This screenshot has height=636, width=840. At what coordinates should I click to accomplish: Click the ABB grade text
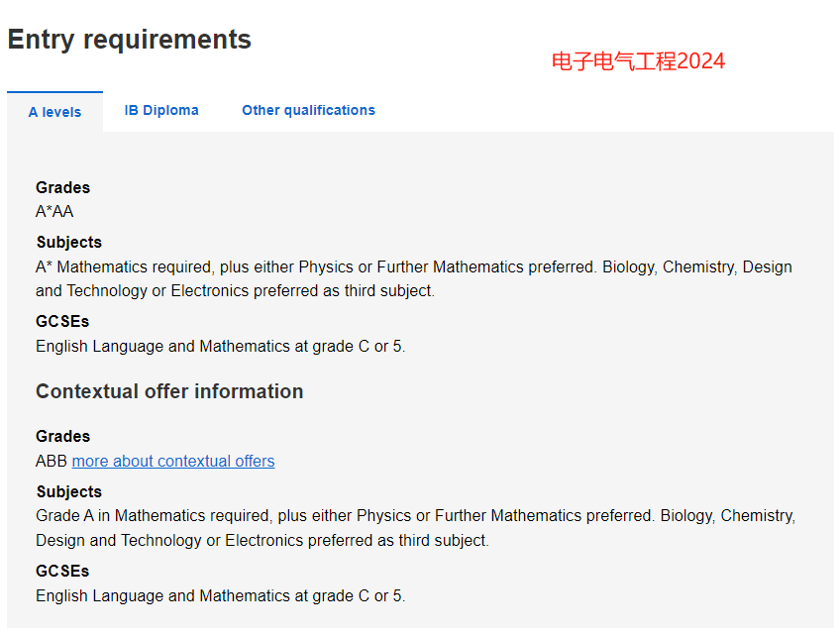tap(52, 461)
